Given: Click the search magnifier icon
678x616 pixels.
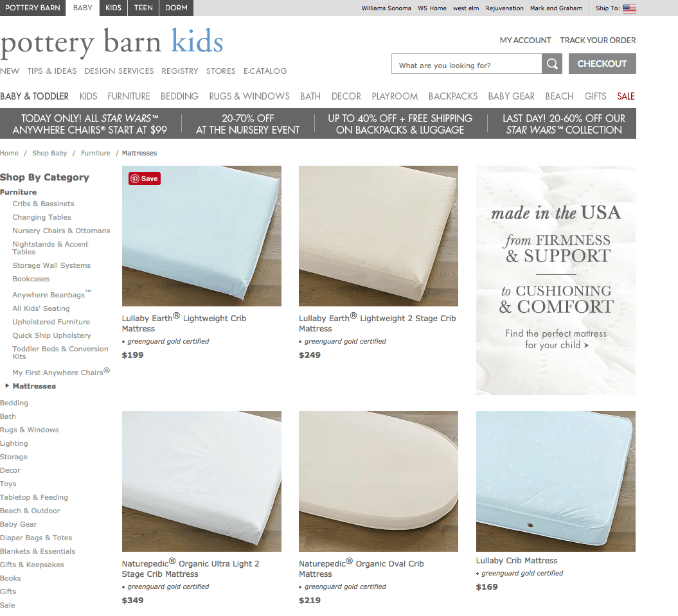Looking at the screenshot, I should 552,64.
